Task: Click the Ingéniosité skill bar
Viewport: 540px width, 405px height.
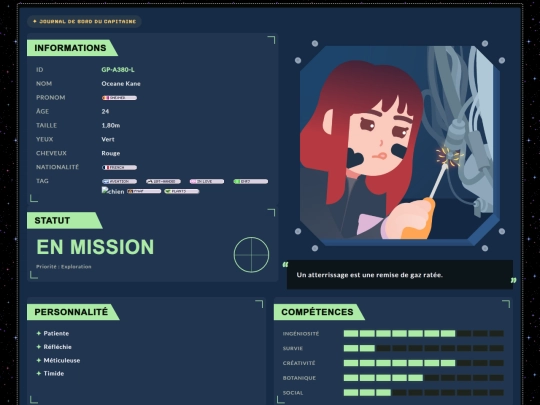Action: point(424,333)
